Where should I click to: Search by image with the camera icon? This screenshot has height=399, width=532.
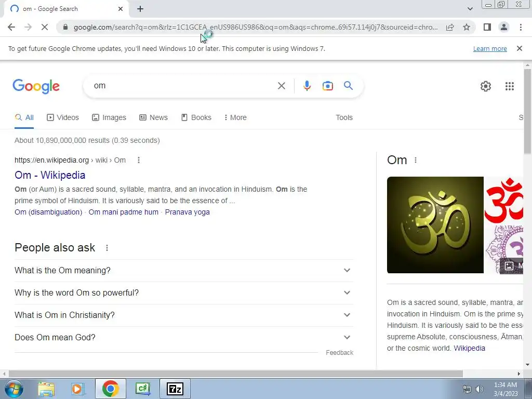pos(327,86)
